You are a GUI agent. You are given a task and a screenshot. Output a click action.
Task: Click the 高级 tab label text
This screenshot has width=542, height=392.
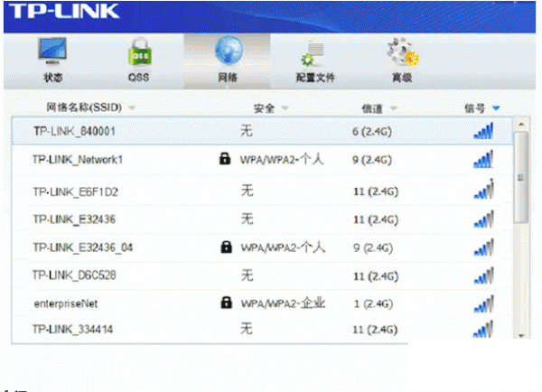coord(402,78)
